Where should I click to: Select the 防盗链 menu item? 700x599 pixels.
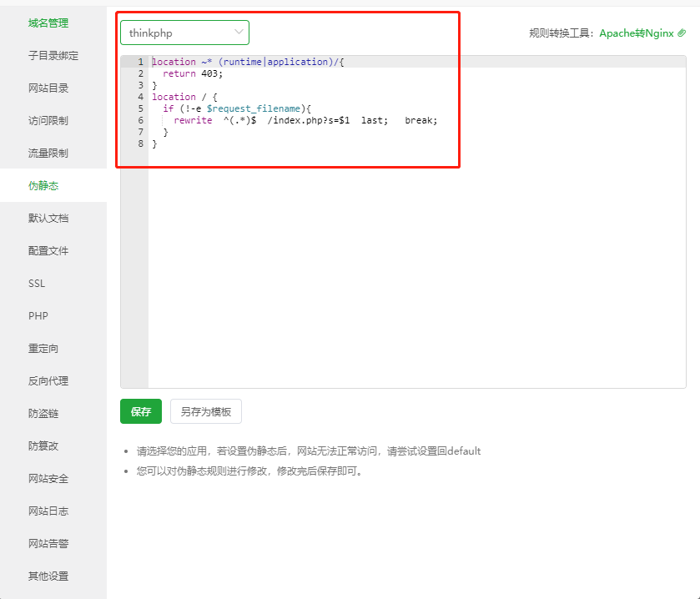tap(43, 414)
